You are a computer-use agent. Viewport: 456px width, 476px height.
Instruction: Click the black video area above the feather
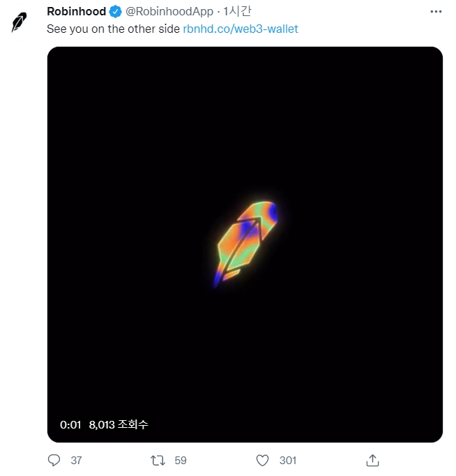pyautogui.click(x=245, y=119)
